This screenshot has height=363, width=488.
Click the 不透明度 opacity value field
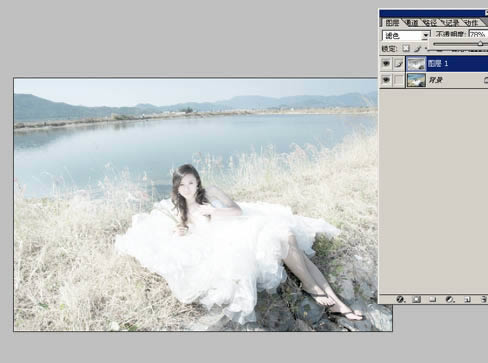[x=478, y=34]
